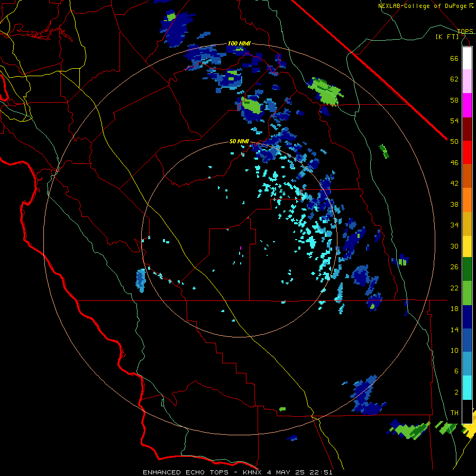Click the TOPS legend heading
The height and width of the screenshot is (476, 476).
[465, 31]
